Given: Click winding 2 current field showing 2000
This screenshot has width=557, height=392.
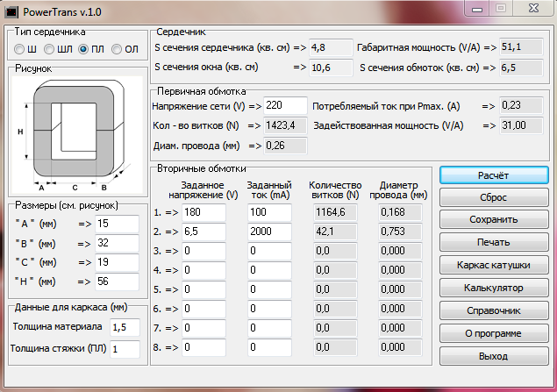Looking at the screenshot, I should [269, 232].
